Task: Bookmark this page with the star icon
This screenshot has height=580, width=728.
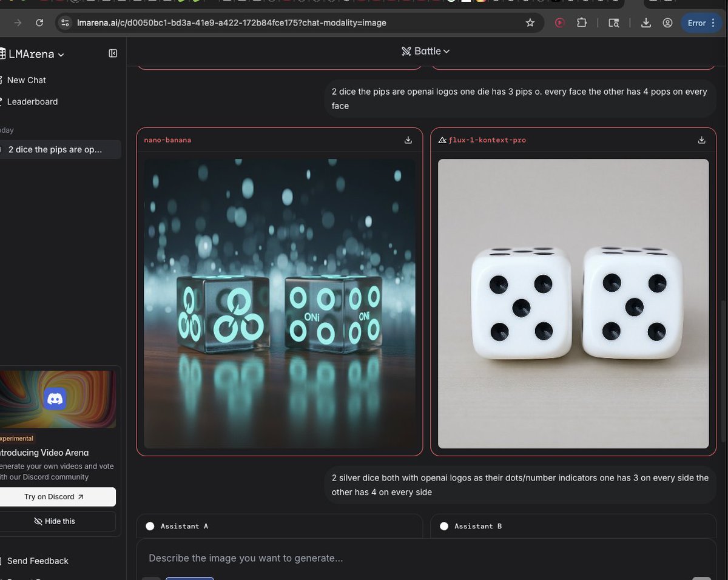Action: point(530,22)
